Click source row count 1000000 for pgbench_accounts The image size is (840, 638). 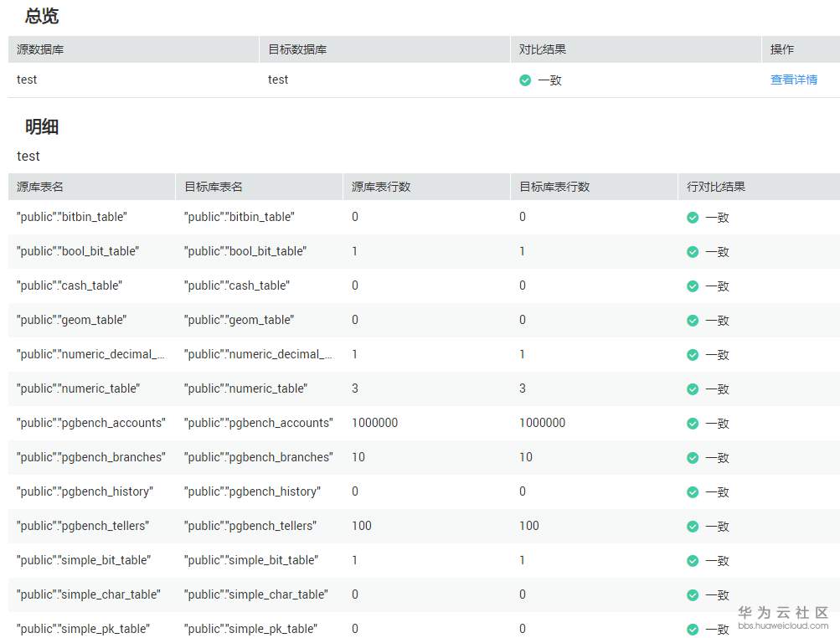(x=375, y=423)
